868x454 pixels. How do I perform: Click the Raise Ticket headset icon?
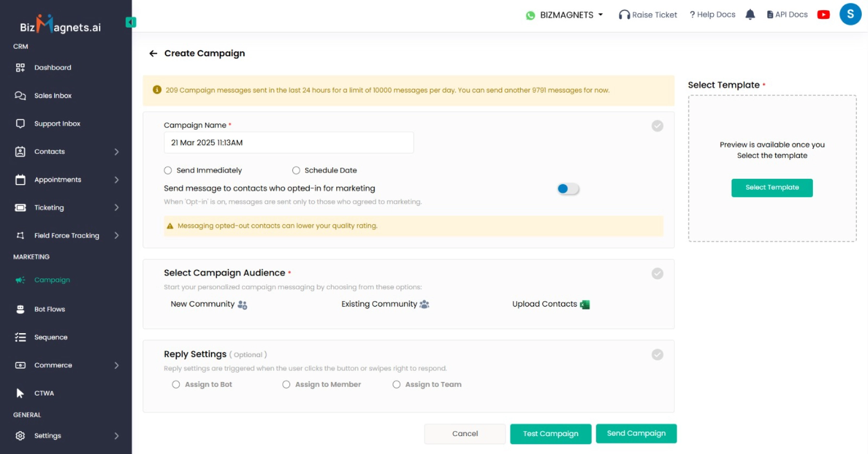coord(624,15)
